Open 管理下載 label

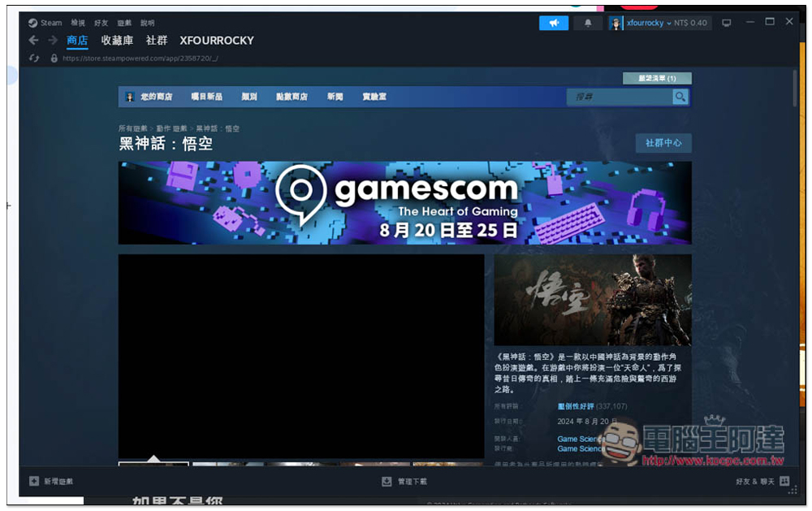pos(412,482)
